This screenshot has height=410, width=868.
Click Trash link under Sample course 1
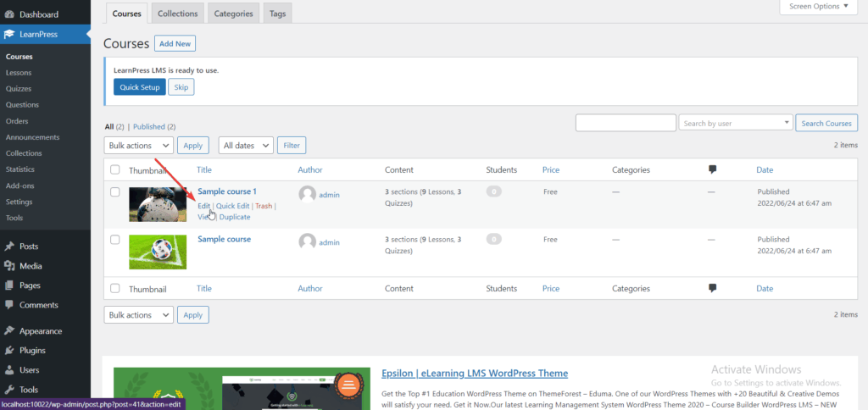tap(264, 206)
